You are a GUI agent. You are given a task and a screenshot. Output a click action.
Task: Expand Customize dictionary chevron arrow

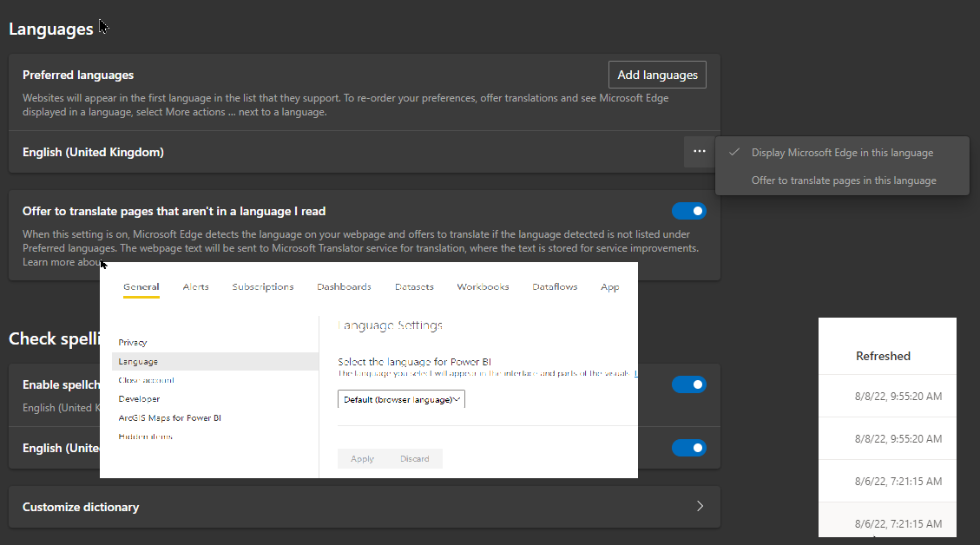700,506
